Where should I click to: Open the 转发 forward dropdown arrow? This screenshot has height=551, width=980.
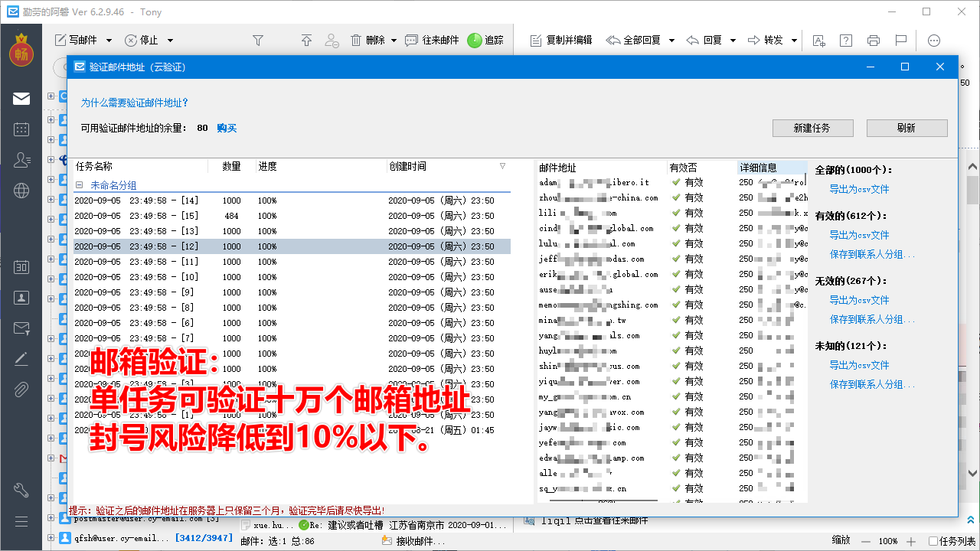tap(794, 41)
